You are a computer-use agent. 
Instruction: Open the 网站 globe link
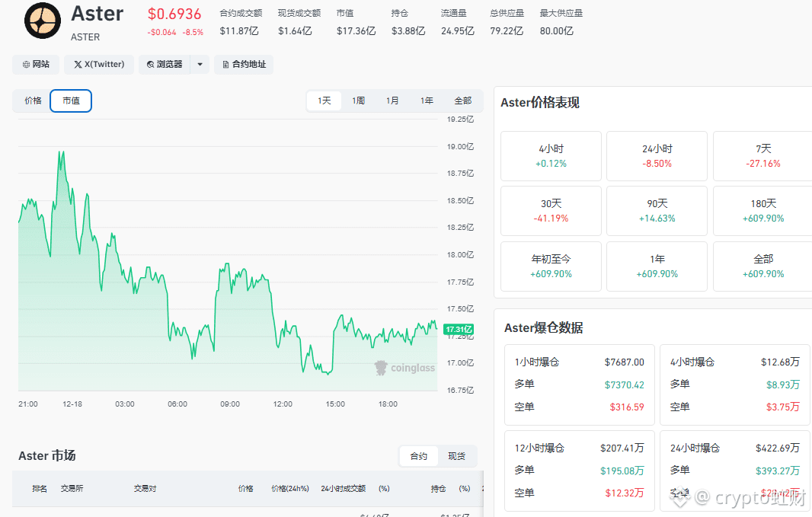point(36,65)
